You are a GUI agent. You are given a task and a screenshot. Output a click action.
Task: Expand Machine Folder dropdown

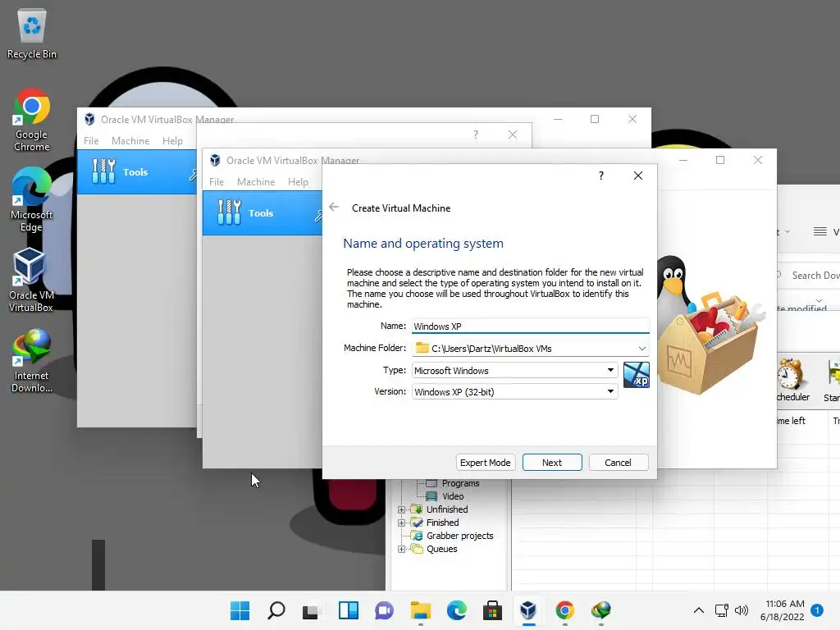coord(641,348)
